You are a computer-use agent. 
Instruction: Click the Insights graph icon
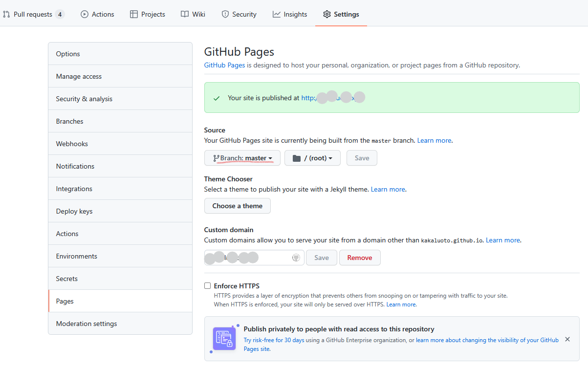(277, 14)
